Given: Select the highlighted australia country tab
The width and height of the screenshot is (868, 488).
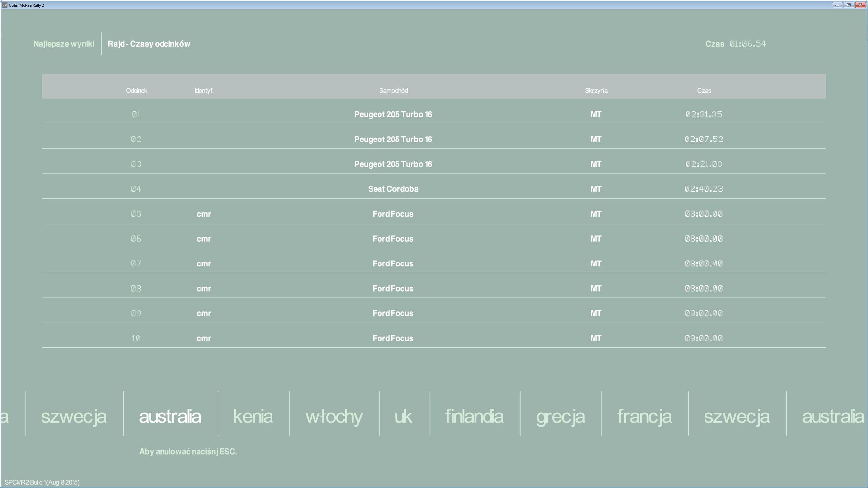Looking at the screenshot, I should (x=170, y=416).
